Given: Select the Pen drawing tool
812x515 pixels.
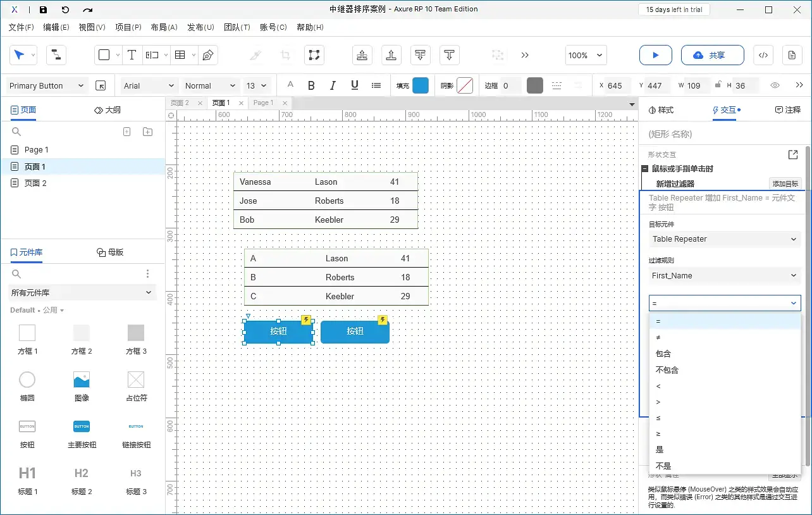Looking at the screenshot, I should (x=207, y=55).
